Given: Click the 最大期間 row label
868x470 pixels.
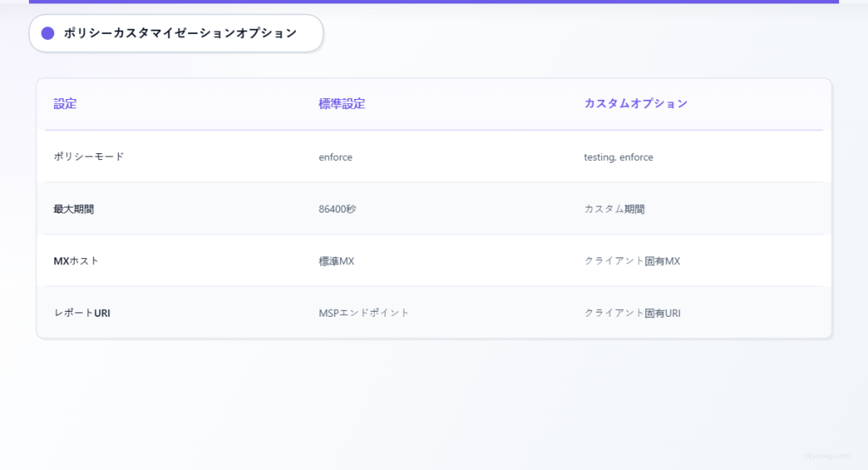Looking at the screenshot, I should point(74,209).
